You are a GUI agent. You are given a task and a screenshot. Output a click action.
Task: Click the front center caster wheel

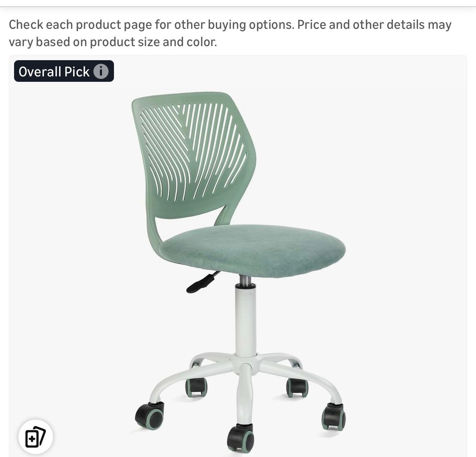(241, 439)
